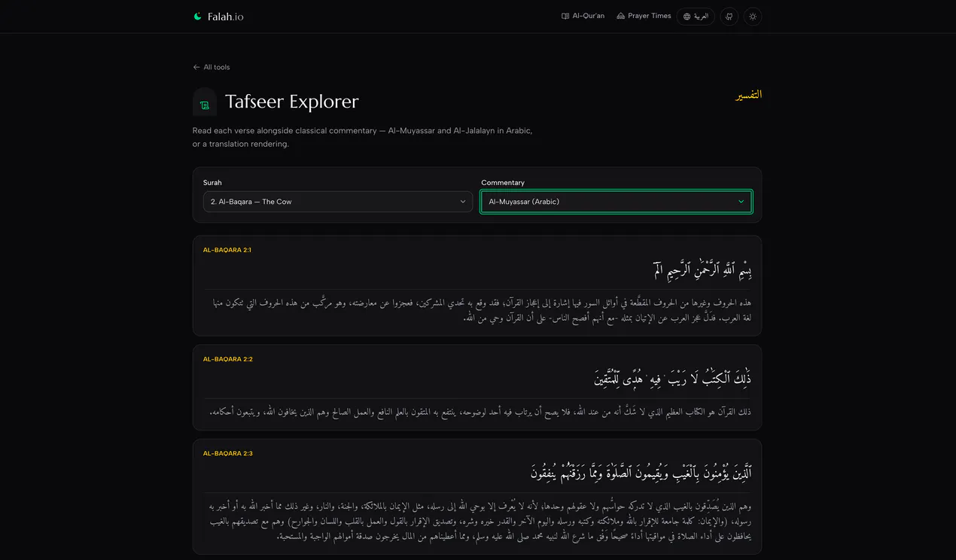Open the Prayer Times page
Screen dimensions: 956x560
tap(644, 16)
